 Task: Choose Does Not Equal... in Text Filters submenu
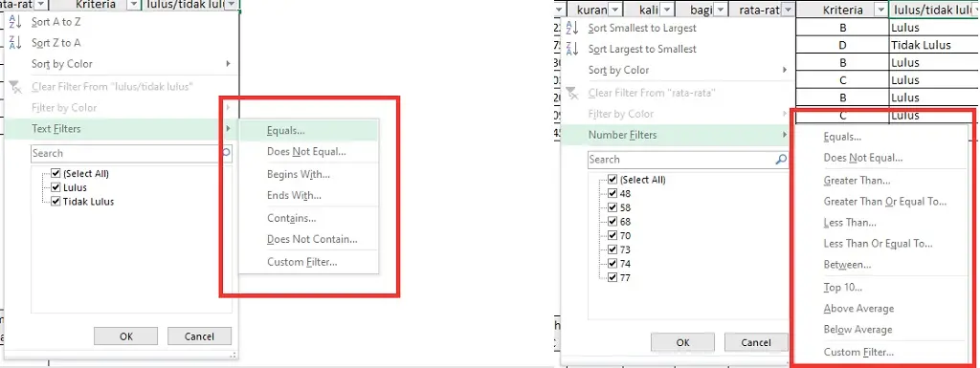click(x=309, y=152)
